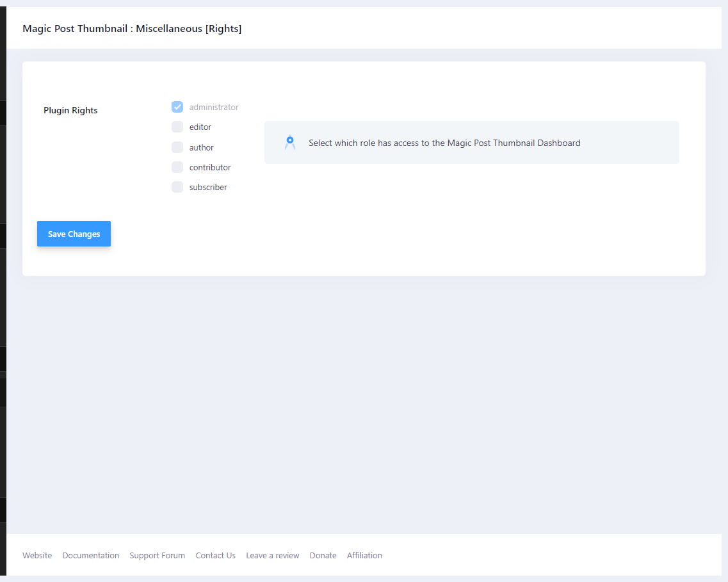Click the 'Select which role has access' hint text
The width and height of the screenshot is (728, 582).
click(x=444, y=143)
